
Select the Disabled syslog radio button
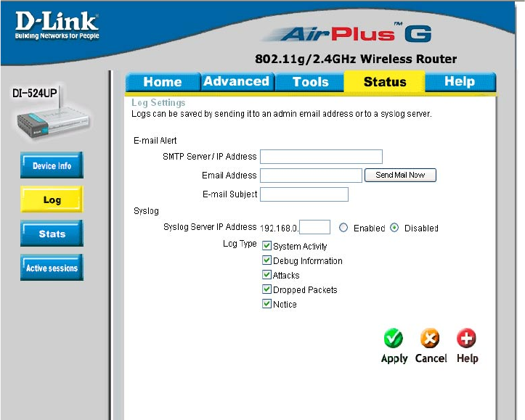pos(394,228)
